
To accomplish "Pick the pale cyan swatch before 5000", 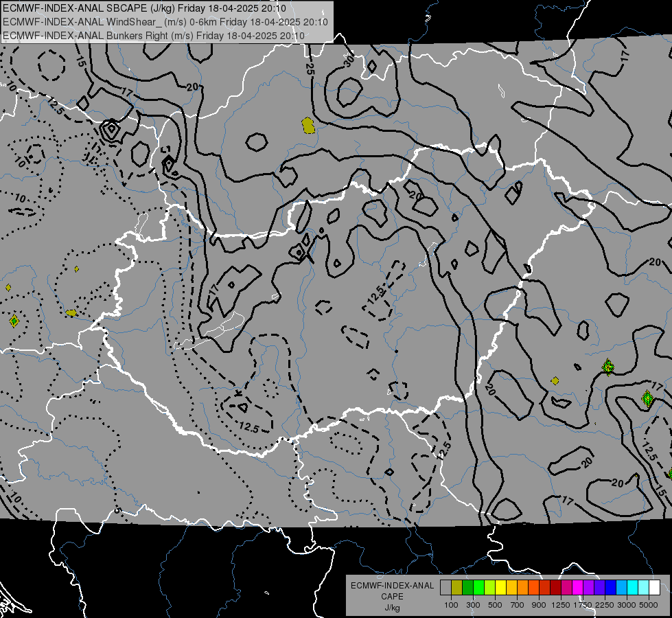I will point(644,588).
